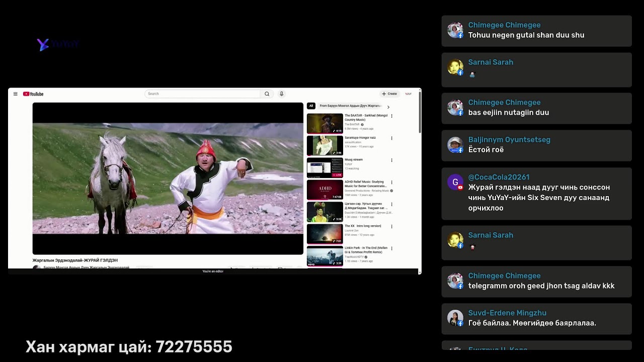The height and width of the screenshot is (362, 644).
Task: Click @CocaCola20261 username text
Action: (499, 177)
